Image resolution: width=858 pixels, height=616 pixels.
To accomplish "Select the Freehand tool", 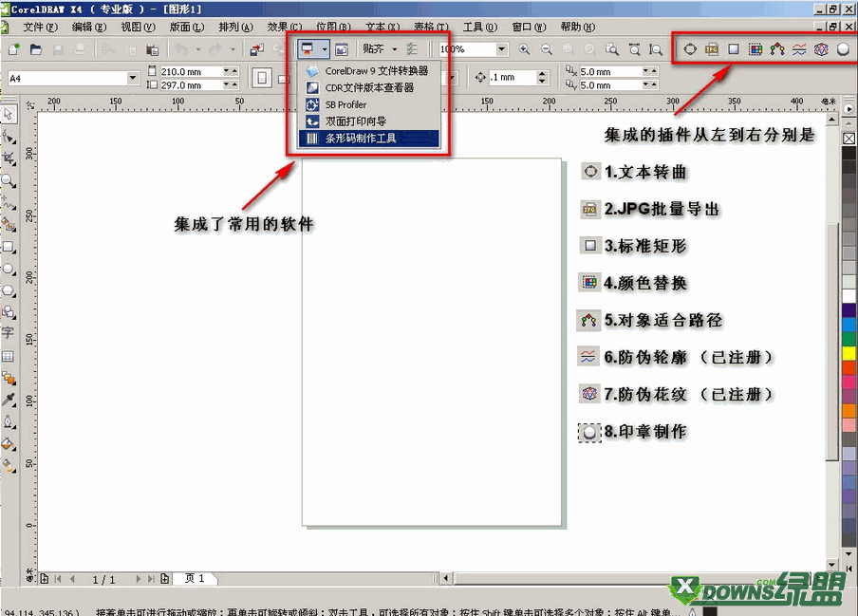I will tap(9, 202).
